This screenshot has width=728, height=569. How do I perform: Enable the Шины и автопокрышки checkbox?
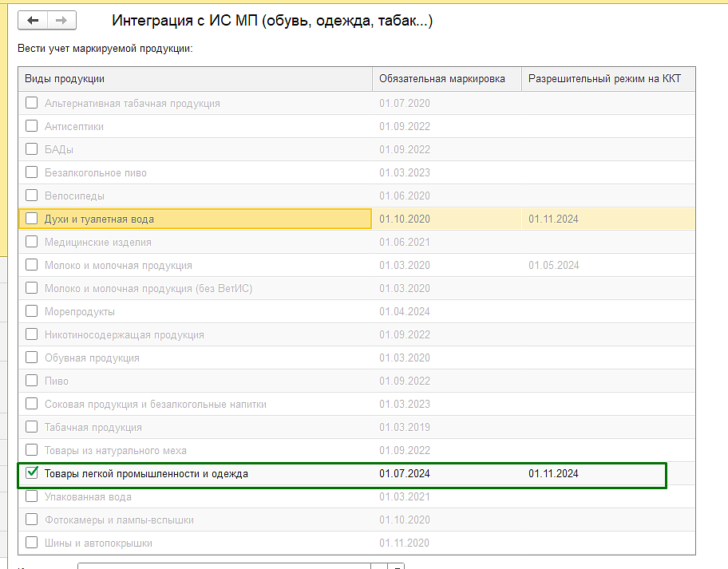[x=32, y=543]
